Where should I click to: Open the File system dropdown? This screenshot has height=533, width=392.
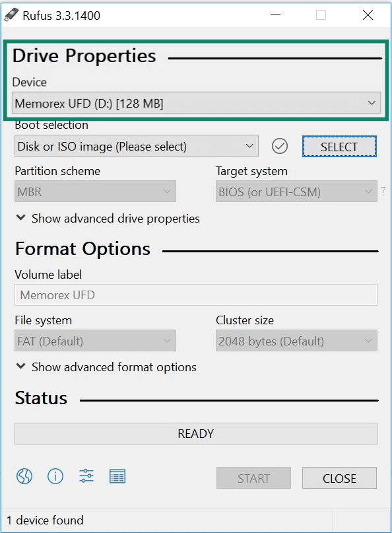coord(95,340)
